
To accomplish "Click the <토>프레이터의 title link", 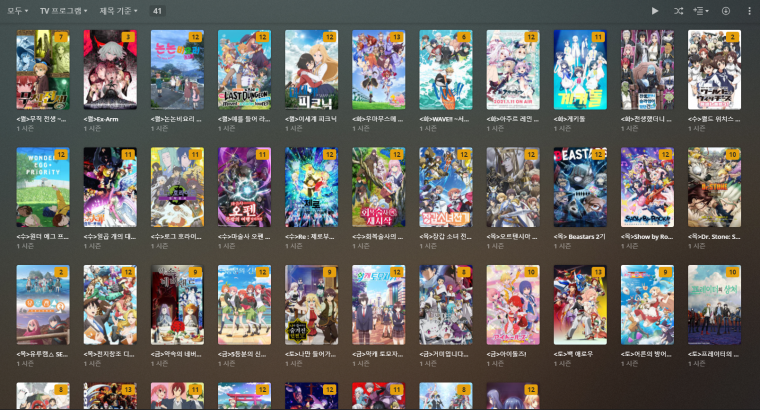I will click(713, 354).
